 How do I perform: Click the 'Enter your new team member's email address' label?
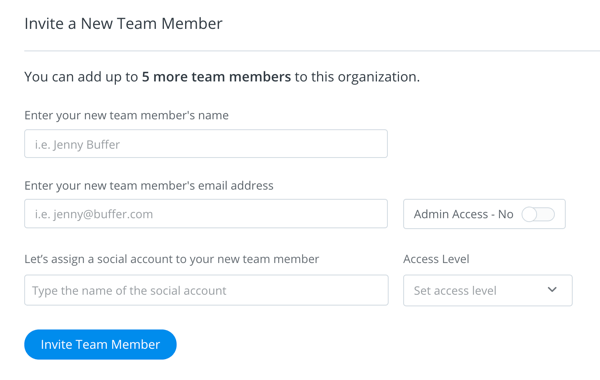tap(149, 186)
